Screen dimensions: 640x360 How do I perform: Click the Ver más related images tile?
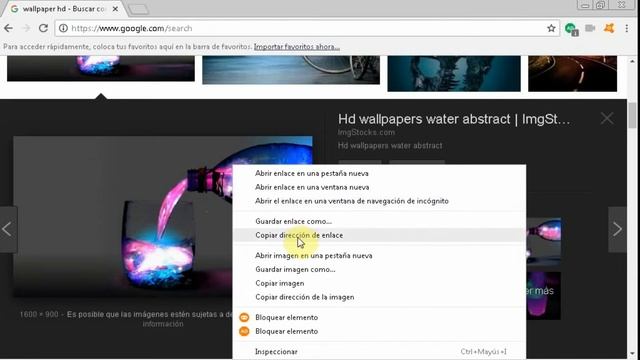coord(543,296)
